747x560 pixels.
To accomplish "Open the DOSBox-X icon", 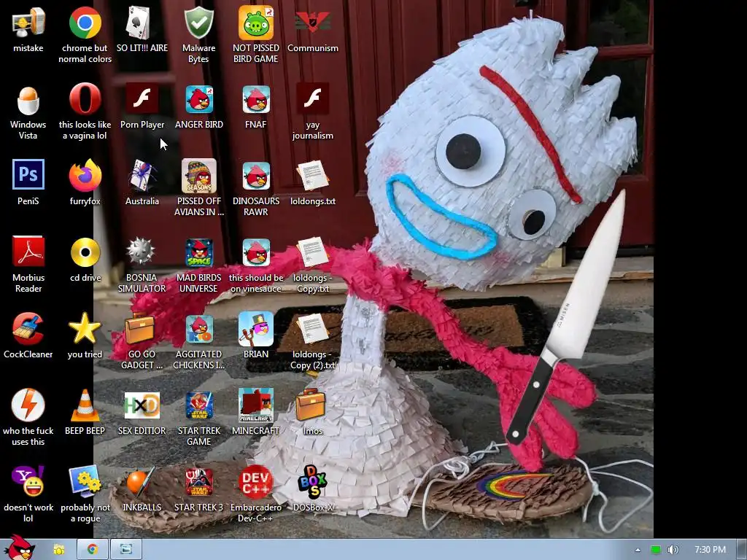I will point(312,482).
